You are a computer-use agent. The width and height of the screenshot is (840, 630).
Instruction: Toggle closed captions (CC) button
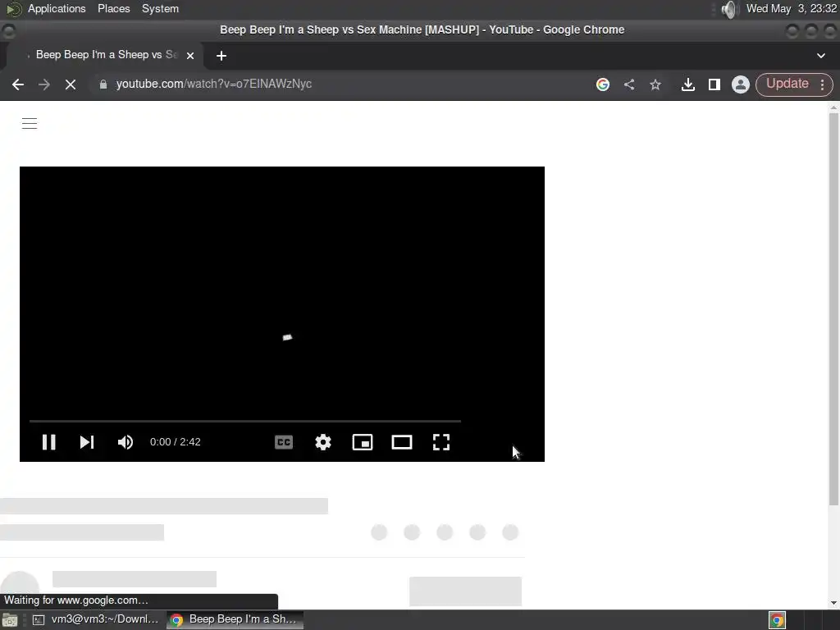(x=283, y=442)
